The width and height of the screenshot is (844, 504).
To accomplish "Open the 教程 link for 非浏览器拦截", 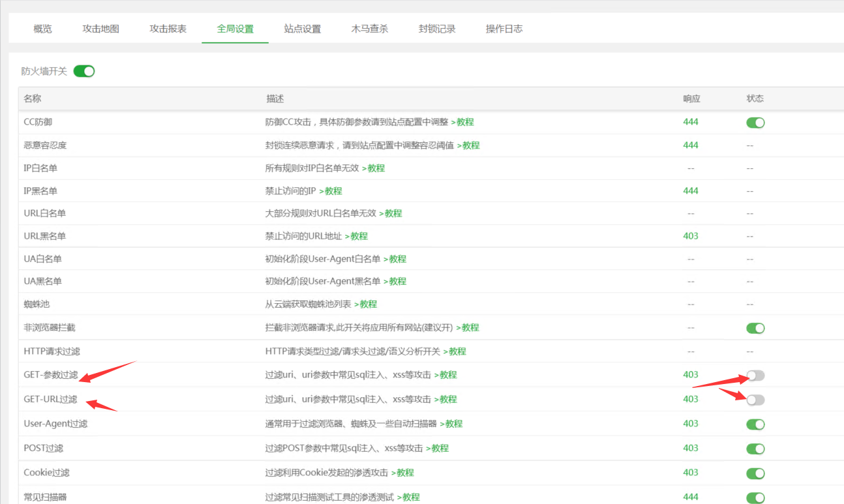I will (x=468, y=327).
